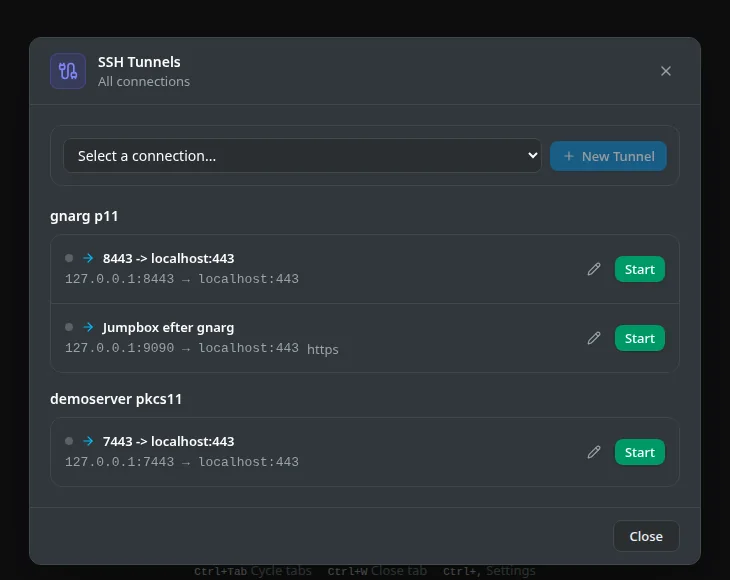The width and height of the screenshot is (730, 580).
Task: Click the arrow icon of the 8443 tunnel
Action: pyautogui.click(x=88, y=258)
